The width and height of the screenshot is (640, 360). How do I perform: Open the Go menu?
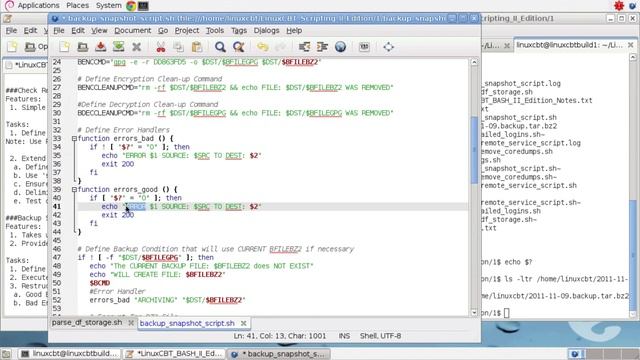click(x=163, y=31)
